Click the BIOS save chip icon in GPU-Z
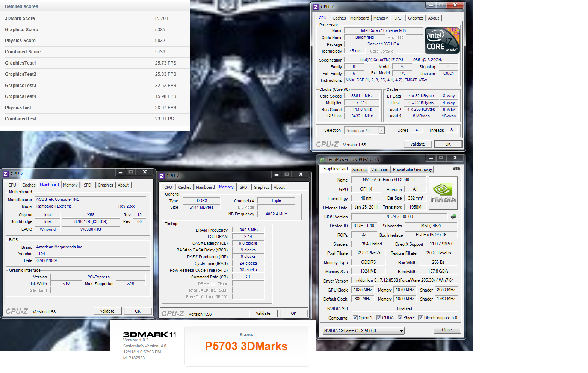Image resolution: width=588 pixels, height=373 pixels. tap(453, 217)
